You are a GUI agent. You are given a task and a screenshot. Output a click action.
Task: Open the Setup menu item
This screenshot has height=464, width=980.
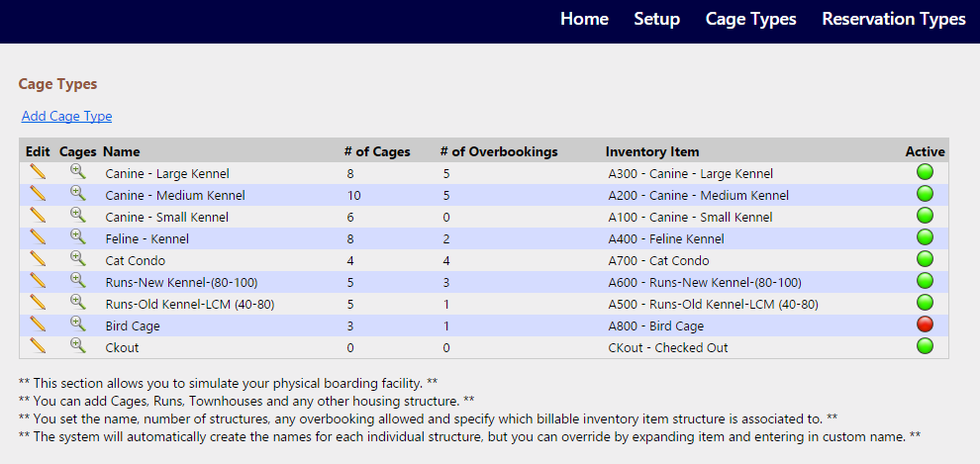coord(657,19)
